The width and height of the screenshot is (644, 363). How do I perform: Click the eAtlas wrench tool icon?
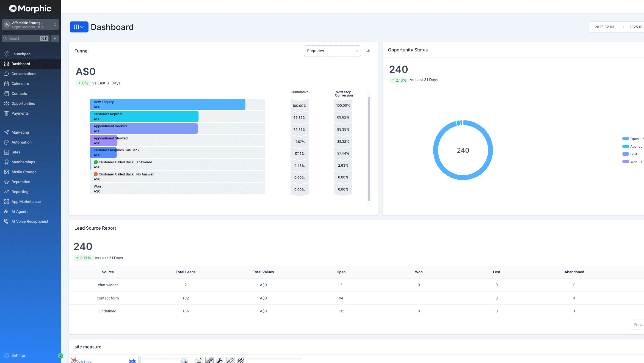[220, 360]
